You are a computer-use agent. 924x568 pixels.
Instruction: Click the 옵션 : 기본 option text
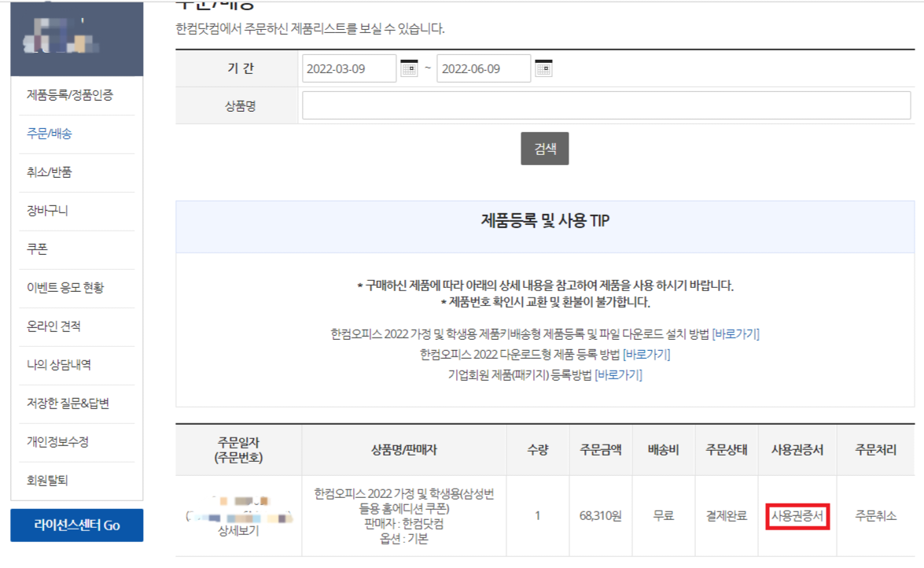pos(403,539)
